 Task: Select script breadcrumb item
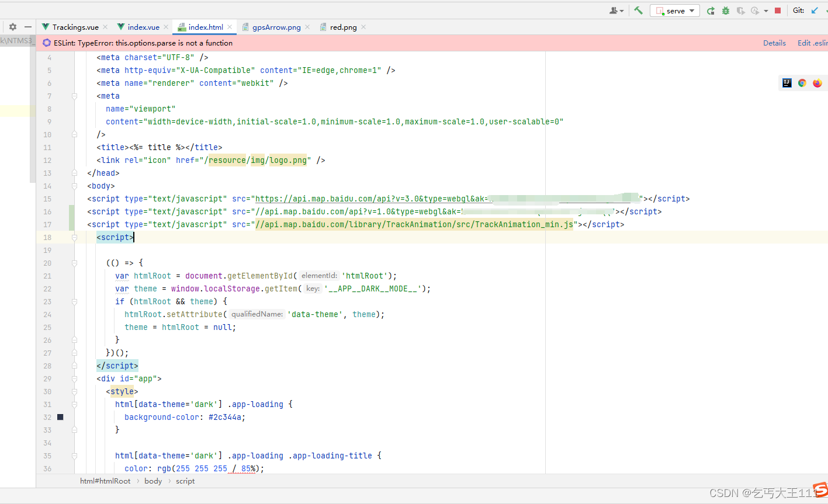point(185,481)
